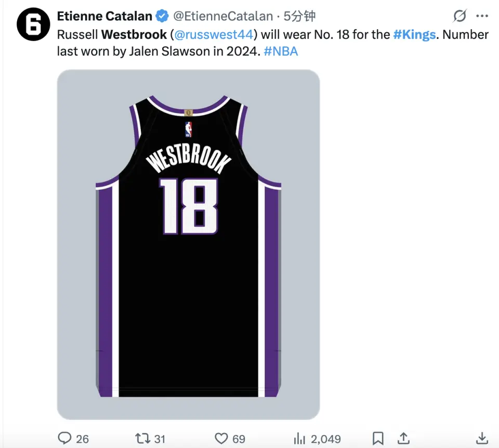
Task: Click the blue verified badge
Action: click(x=162, y=16)
